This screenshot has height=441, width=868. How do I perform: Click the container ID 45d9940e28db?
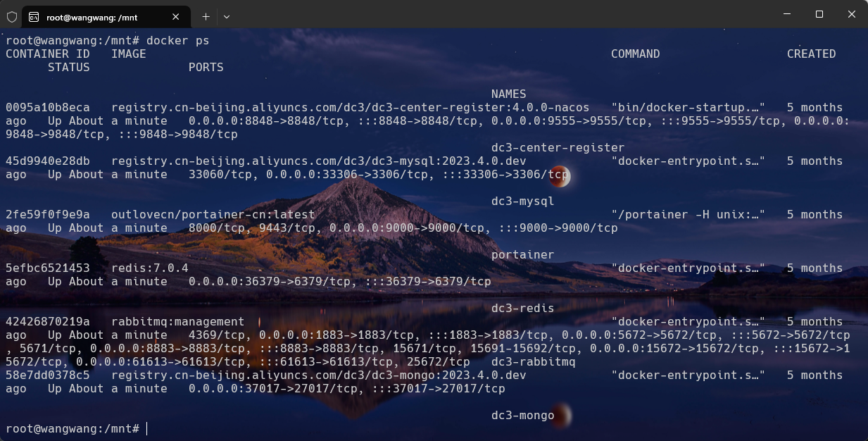point(47,161)
